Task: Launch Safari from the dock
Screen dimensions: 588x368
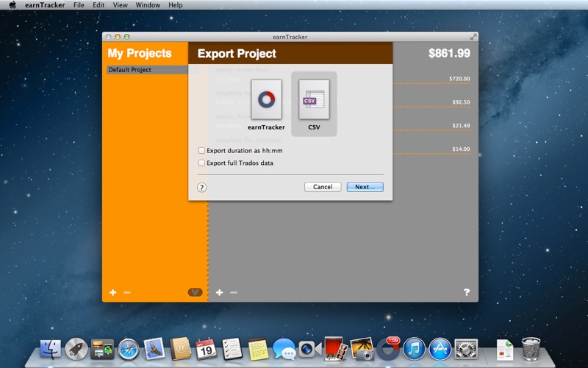Action: 128,349
